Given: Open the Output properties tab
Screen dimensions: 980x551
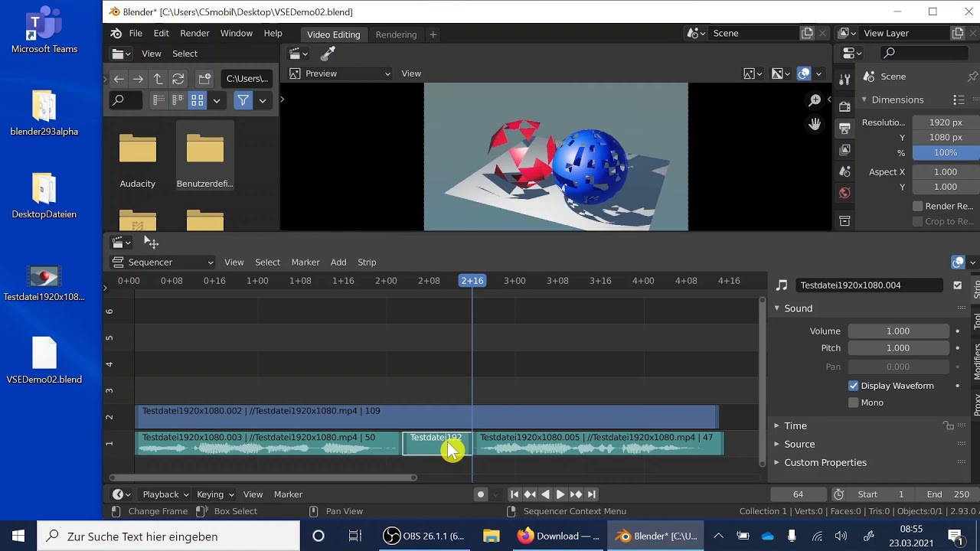Looking at the screenshot, I should pyautogui.click(x=844, y=128).
